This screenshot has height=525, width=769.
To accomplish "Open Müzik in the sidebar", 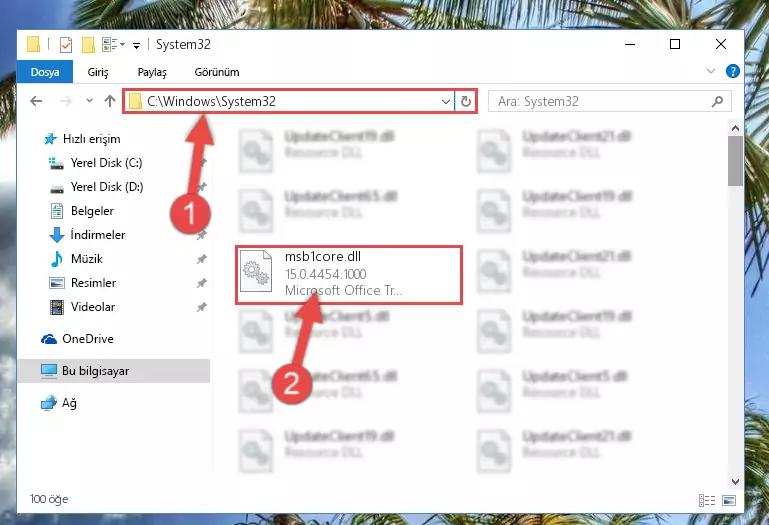I will pos(87,259).
